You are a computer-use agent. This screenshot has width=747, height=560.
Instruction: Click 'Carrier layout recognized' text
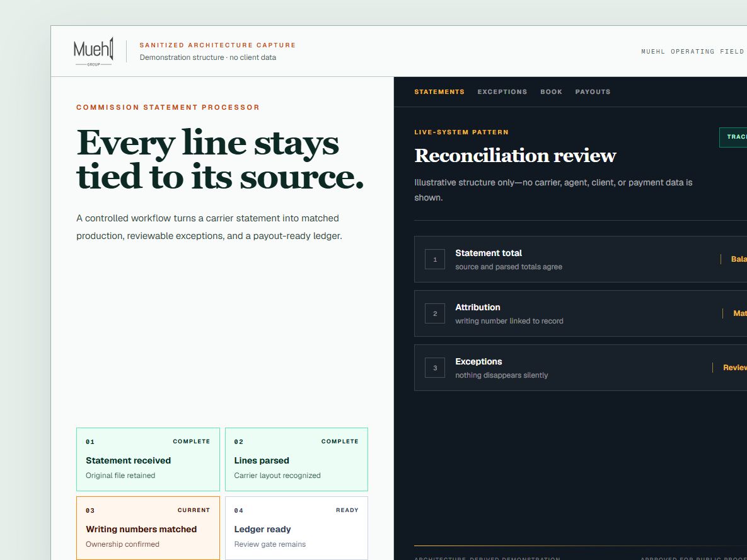tap(277, 475)
